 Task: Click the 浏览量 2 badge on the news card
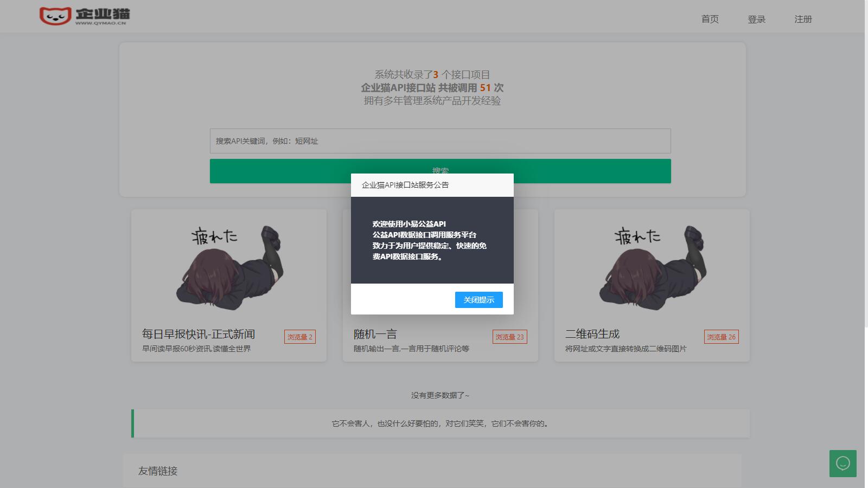coord(300,337)
